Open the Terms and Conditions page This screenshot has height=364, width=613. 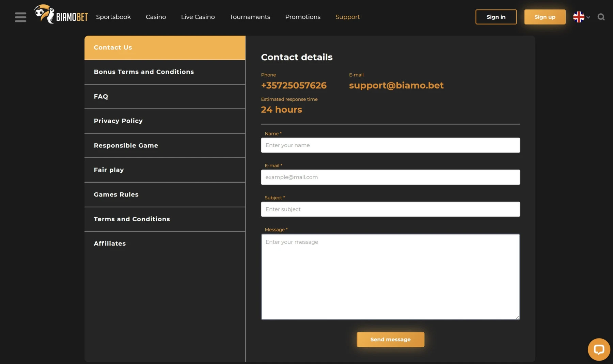165,219
